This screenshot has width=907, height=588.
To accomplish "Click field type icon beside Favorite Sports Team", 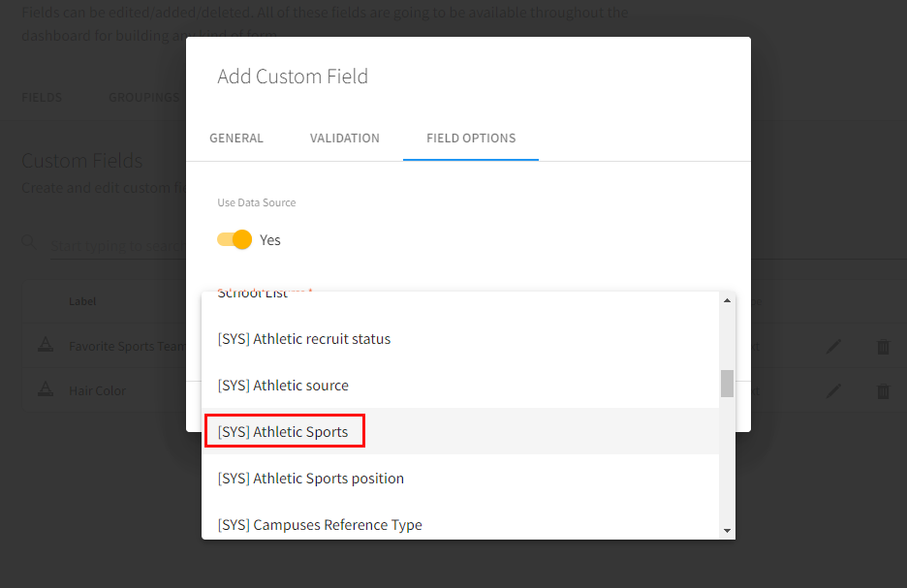I will coord(45,346).
